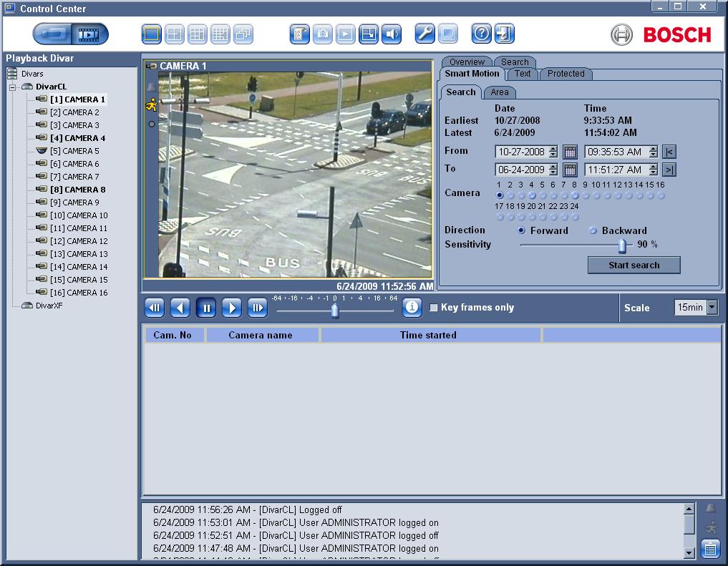Click the sequence/cascade view icon

[243, 34]
